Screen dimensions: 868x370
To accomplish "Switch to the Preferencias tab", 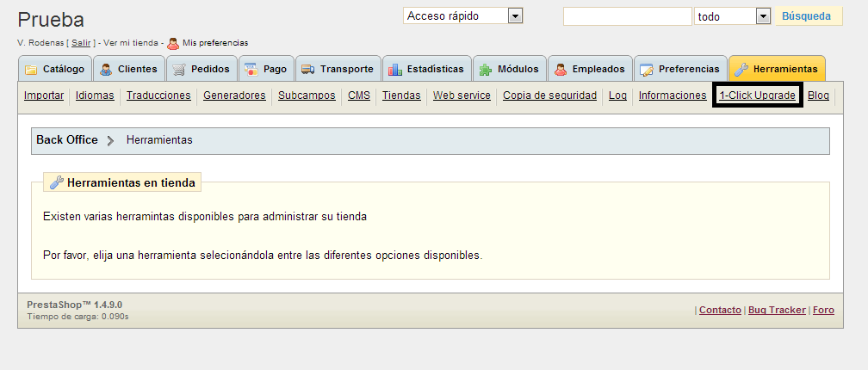I will click(x=680, y=69).
